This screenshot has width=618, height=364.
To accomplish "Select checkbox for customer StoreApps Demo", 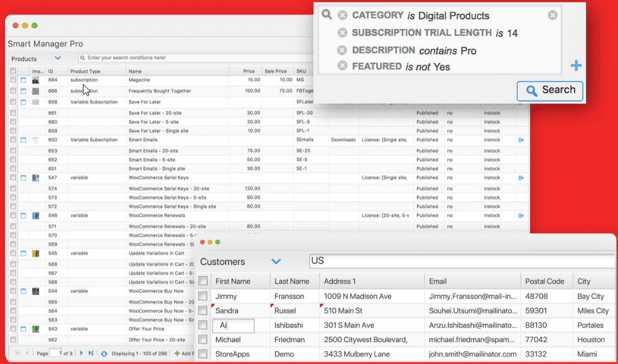I will point(203,354).
